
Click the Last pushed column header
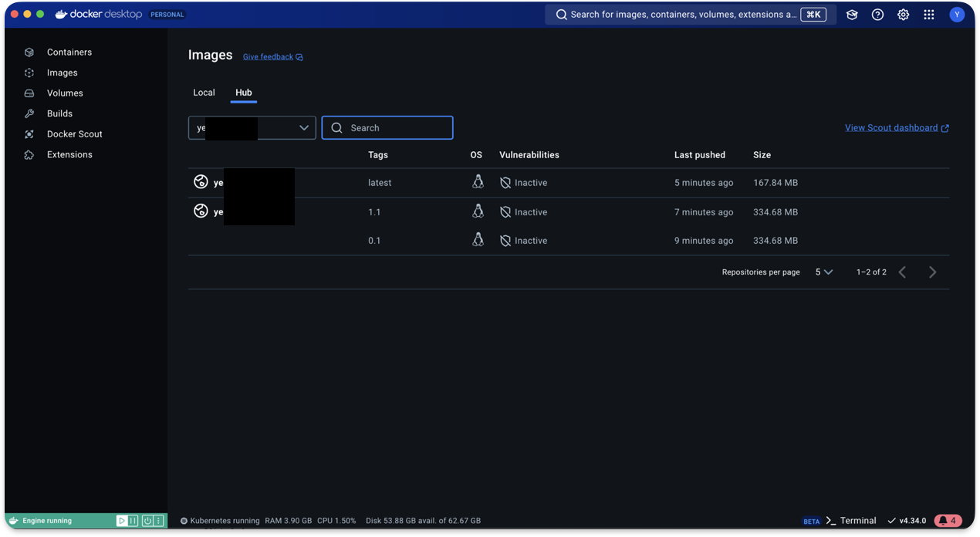point(700,155)
